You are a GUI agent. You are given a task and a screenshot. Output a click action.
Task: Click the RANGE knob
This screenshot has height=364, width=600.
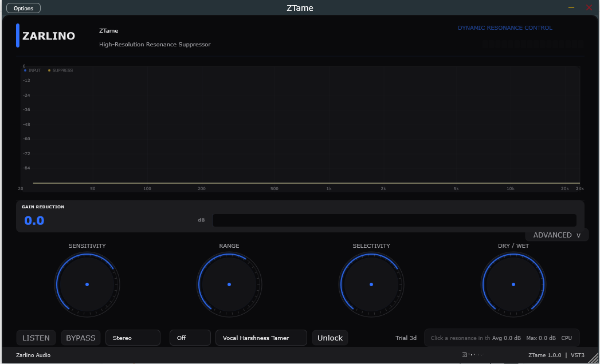pos(229,284)
